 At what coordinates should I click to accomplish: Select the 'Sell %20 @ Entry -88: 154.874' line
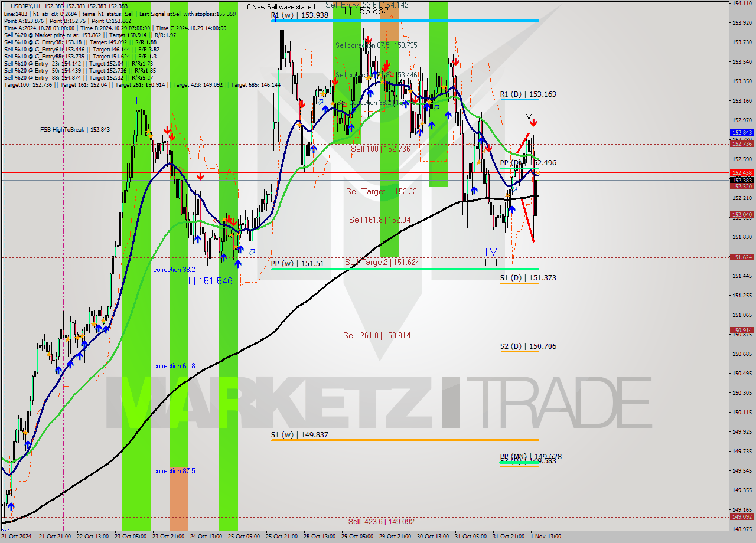[79, 77]
